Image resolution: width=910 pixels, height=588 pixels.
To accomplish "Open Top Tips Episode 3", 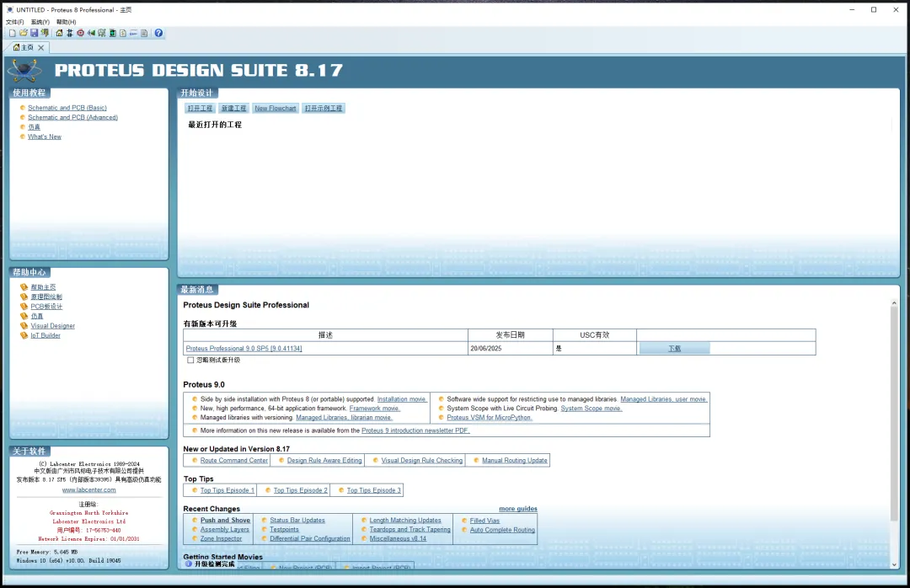I will (374, 490).
